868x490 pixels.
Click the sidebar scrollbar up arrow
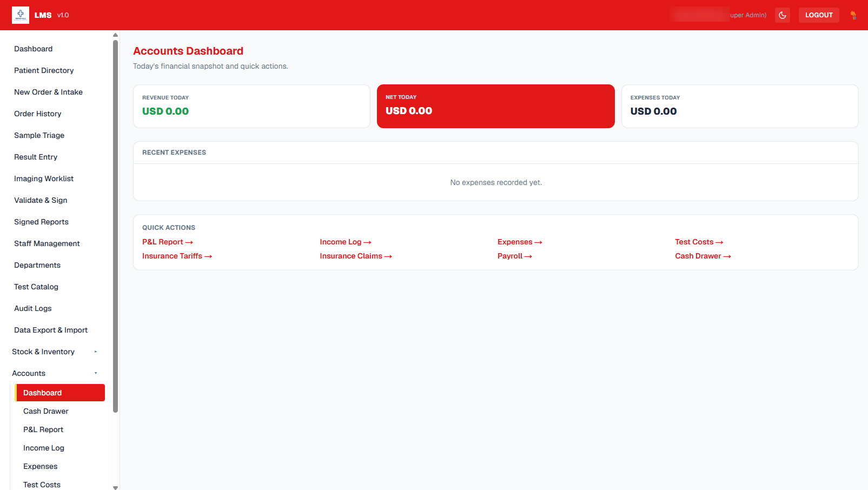pyautogui.click(x=115, y=35)
